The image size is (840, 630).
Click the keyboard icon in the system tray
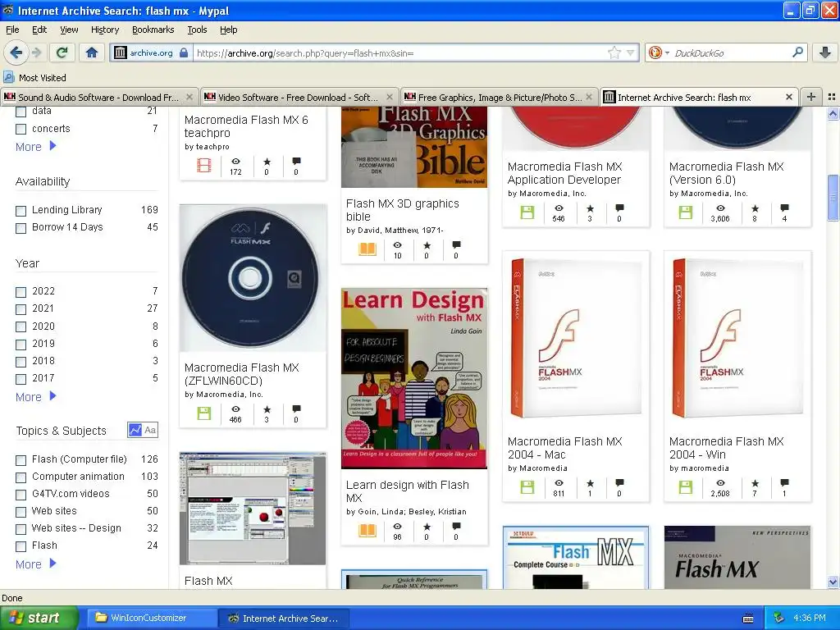point(748,619)
